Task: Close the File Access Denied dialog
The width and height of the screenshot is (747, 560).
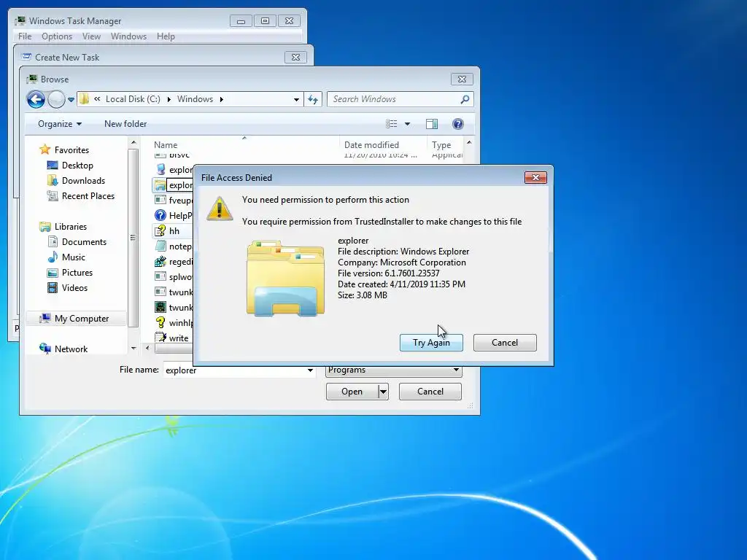Action: coord(535,178)
